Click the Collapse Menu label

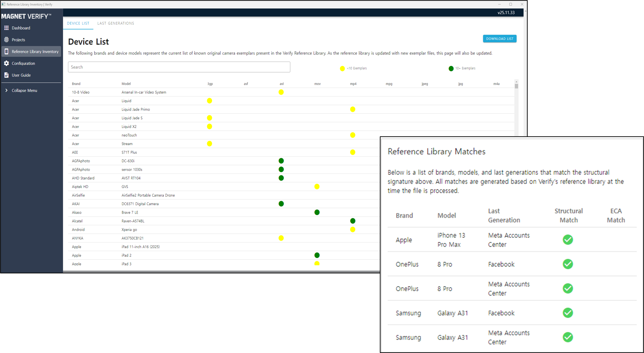tap(24, 90)
